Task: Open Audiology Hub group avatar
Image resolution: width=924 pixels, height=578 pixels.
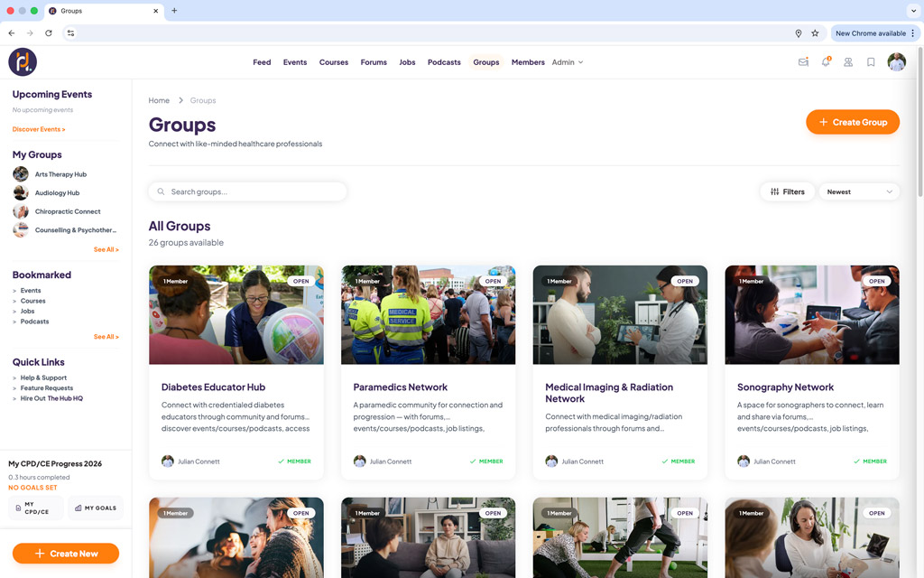Action: point(21,193)
